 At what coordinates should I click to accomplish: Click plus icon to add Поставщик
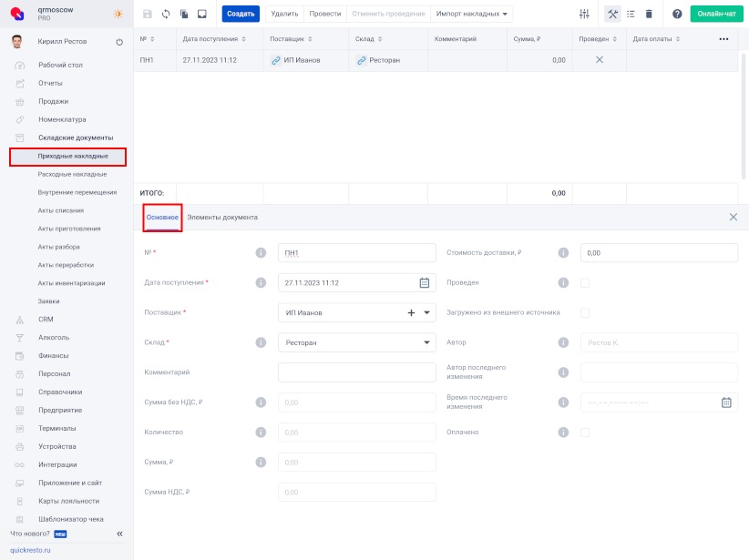click(411, 312)
